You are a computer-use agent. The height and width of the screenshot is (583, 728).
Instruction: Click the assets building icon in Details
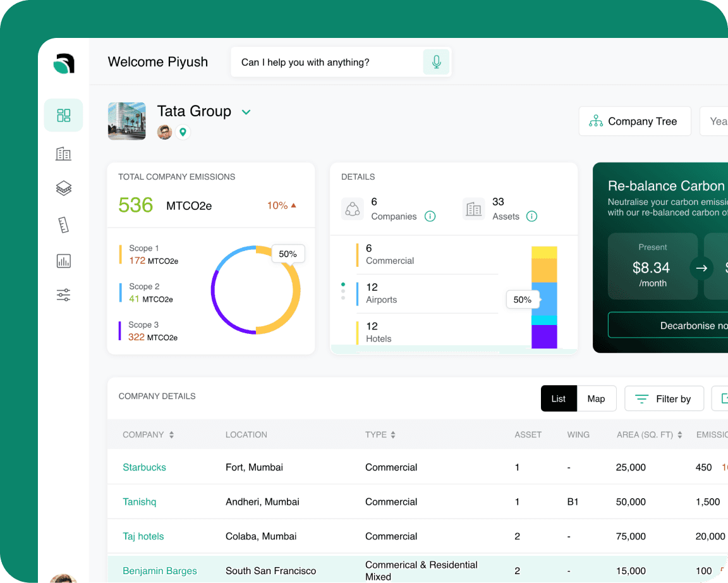473,209
